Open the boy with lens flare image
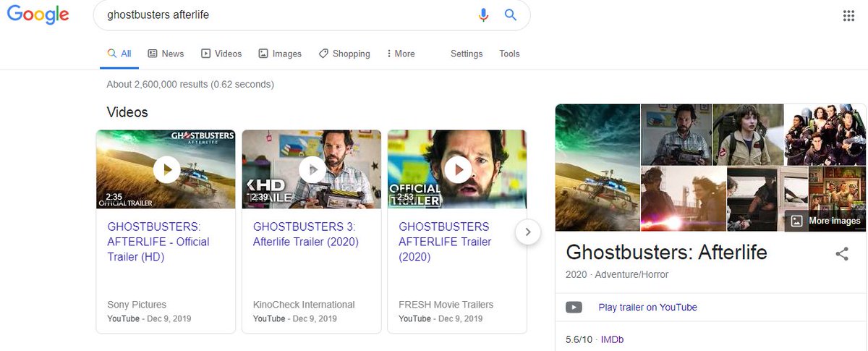 pos(684,199)
